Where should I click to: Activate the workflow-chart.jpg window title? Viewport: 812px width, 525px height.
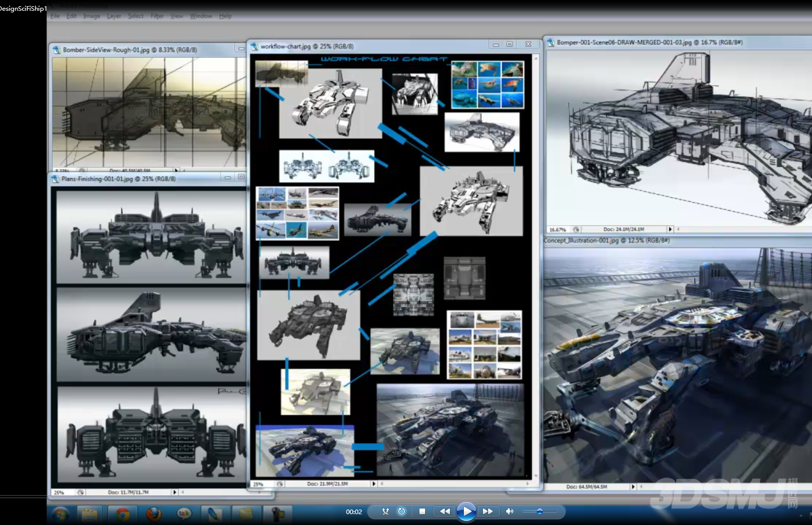click(x=307, y=46)
